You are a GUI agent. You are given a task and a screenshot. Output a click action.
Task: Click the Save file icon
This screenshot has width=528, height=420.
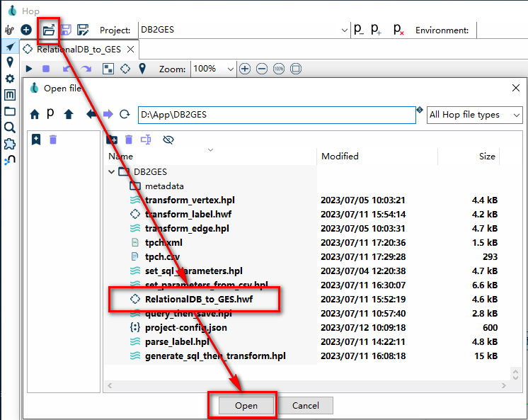pos(66,30)
